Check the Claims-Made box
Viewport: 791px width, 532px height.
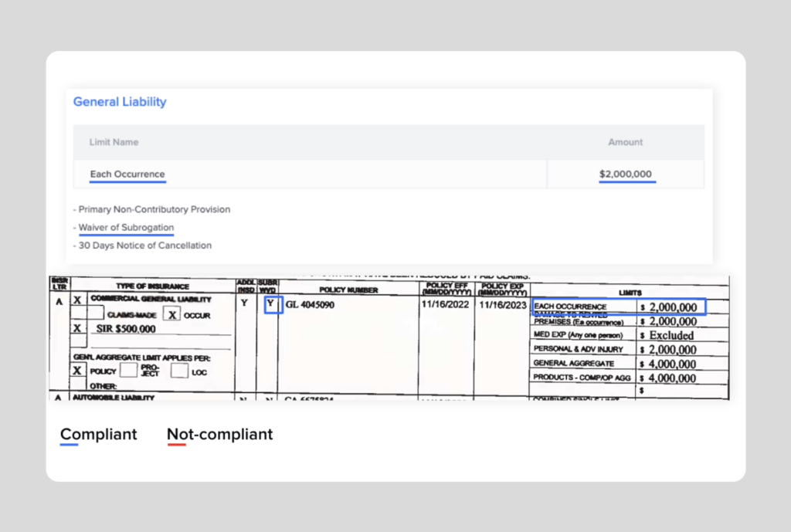click(x=95, y=313)
